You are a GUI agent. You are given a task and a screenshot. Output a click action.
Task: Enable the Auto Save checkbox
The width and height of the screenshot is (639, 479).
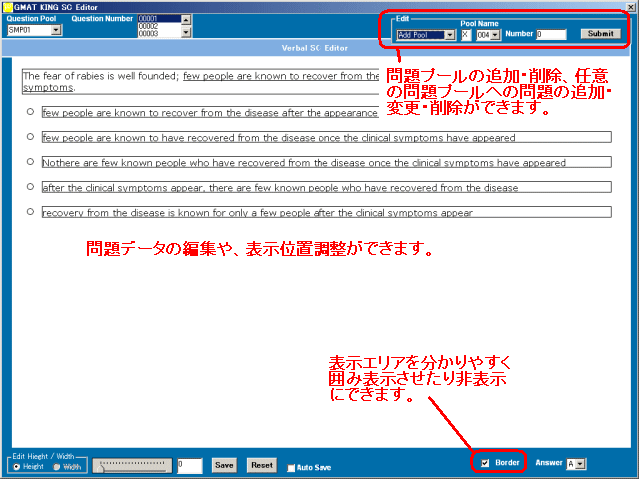291,467
